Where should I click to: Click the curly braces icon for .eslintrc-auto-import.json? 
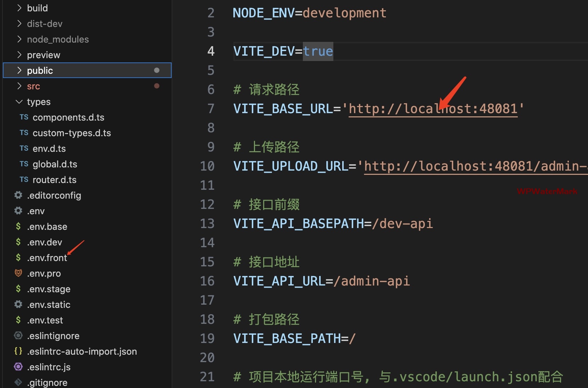coord(18,351)
